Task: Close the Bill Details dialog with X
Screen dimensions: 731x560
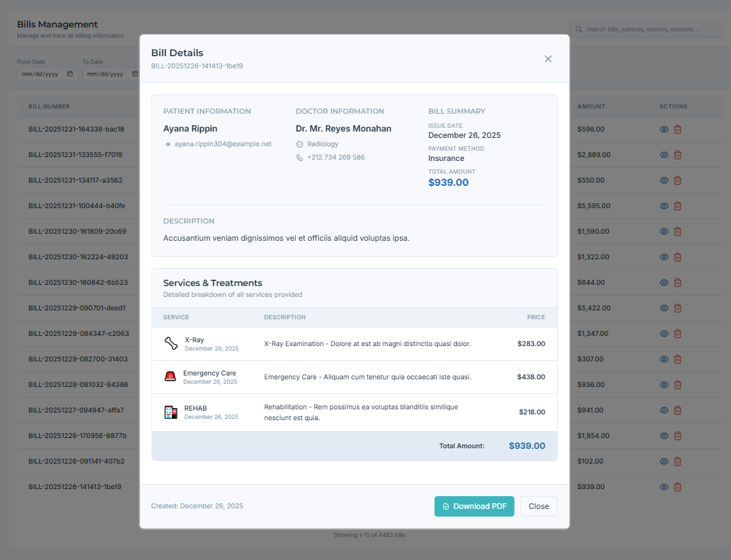Action: click(548, 59)
